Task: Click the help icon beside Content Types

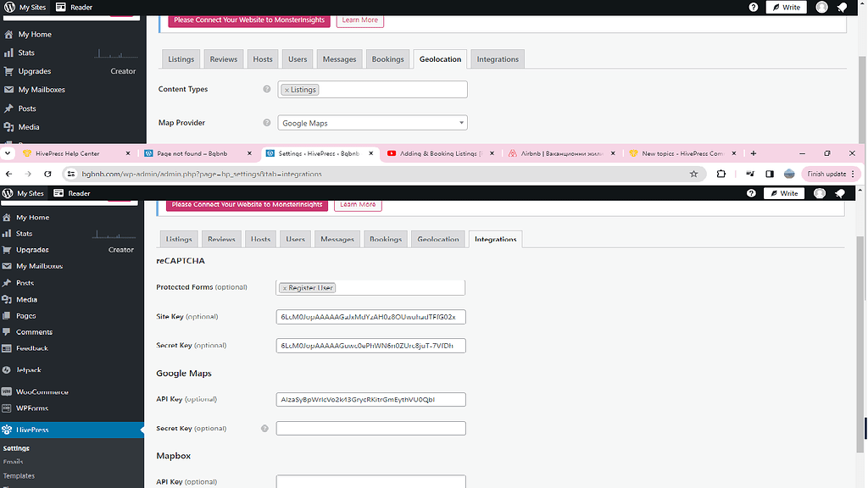Action: coord(267,89)
